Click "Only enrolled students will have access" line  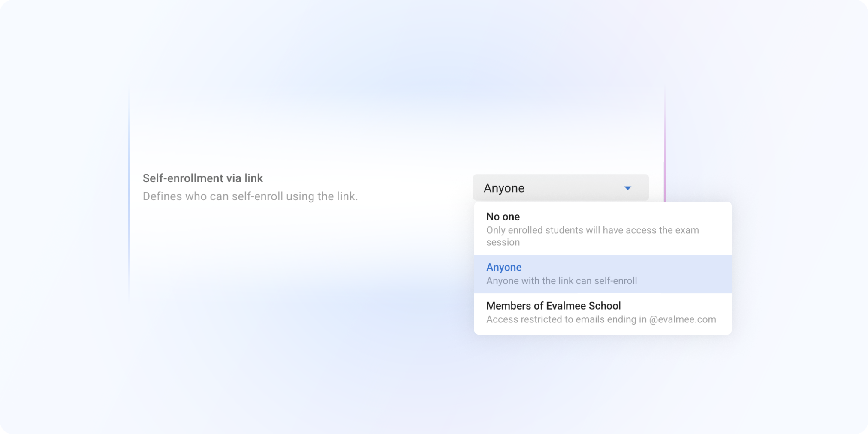pos(592,230)
